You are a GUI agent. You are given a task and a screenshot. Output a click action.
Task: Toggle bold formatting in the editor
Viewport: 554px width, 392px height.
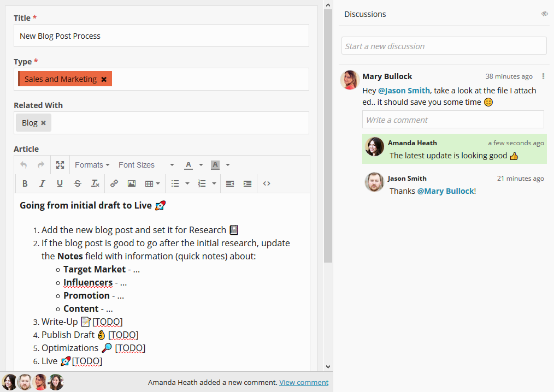[25, 183]
